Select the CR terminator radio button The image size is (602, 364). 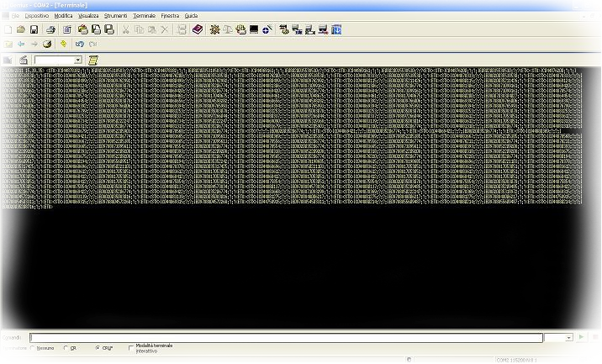pos(66,348)
